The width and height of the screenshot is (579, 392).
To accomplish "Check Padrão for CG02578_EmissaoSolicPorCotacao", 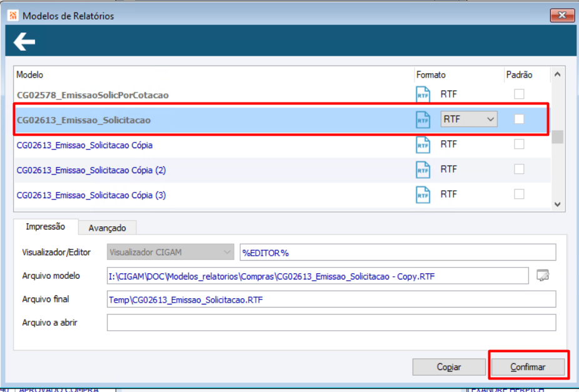I will (x=519, y=94).
